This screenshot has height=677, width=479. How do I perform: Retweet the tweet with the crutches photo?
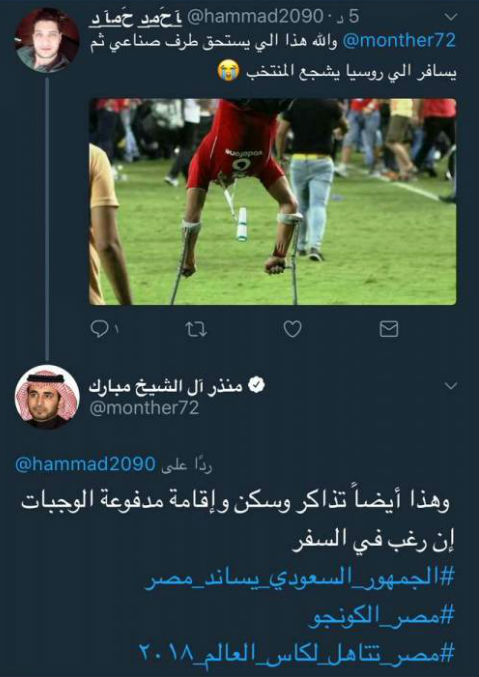pos(196,330)
